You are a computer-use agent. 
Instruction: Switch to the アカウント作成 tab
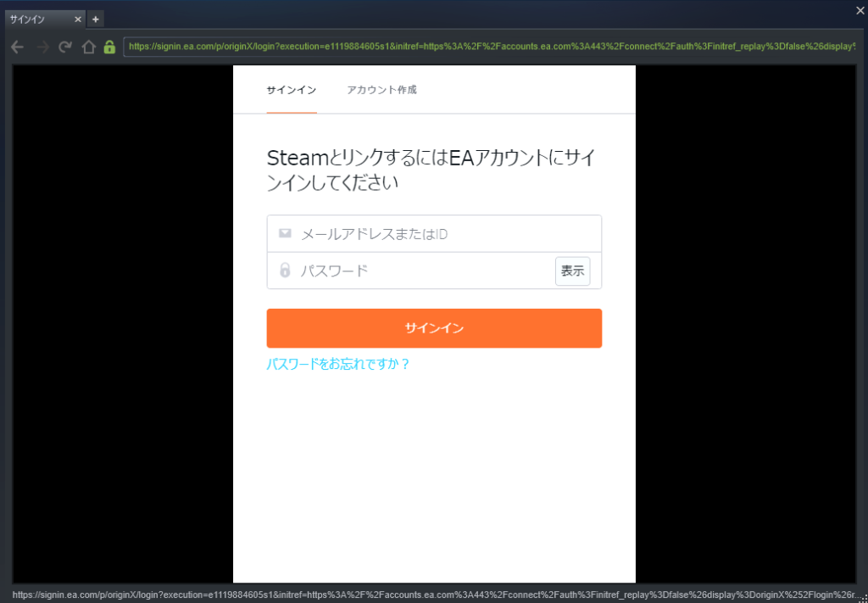[x=381, y=90]
